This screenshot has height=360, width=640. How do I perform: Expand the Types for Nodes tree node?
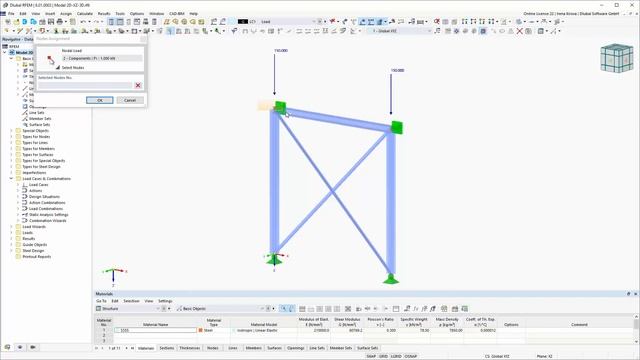(11, 137)
